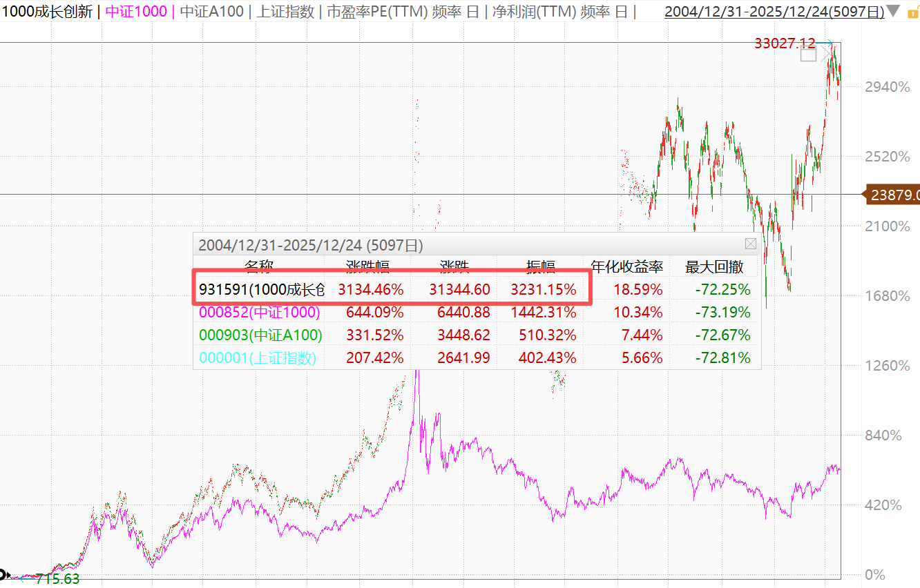
Task: Click the black circle marker at bottom left
Action: click(x=3, y=574)
